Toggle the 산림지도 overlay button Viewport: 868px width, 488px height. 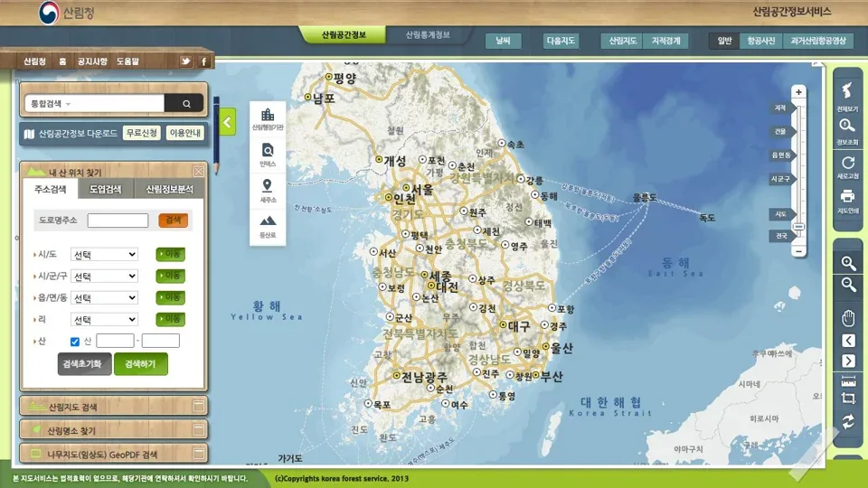pos(622,41)
